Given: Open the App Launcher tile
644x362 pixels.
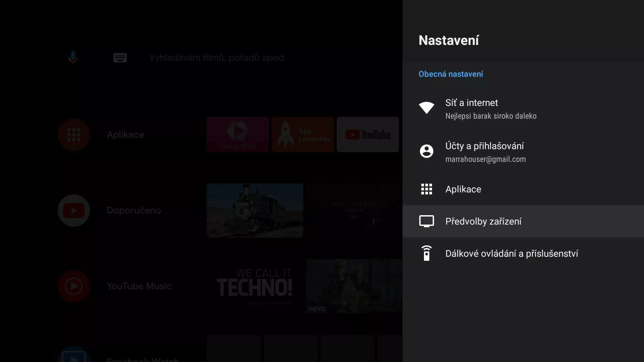Looking at the screenshot, I should (303, 135).
